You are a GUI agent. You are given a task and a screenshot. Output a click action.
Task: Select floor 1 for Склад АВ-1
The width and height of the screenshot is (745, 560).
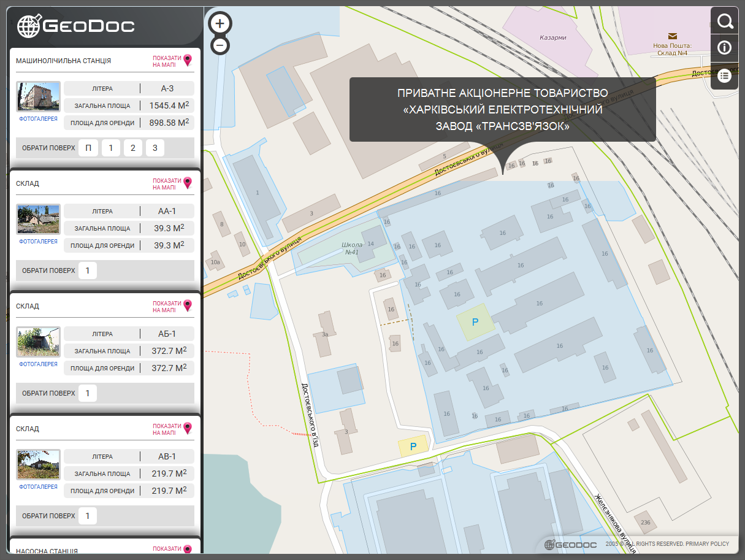point(88,516)
